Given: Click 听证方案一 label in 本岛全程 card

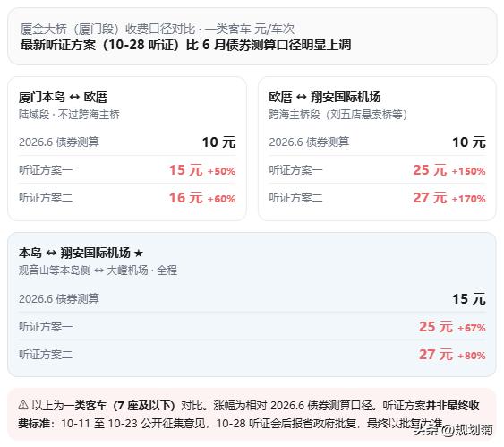Looking at the screenshot, I should pyautogui.click(x=46, y=327).
